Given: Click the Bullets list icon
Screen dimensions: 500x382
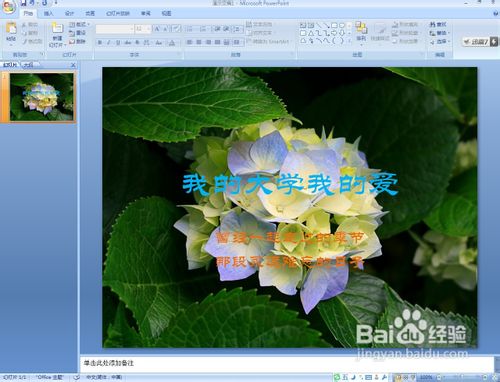Looking at the screenshot, I should 191,29.
